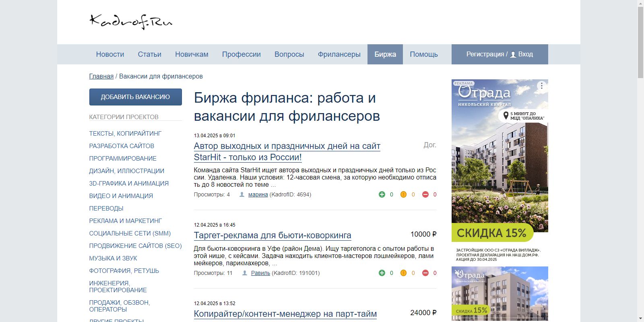Viewport: 644px width, 322px height.
Task: Open category РАЗРАБОТКА САЙТОВ
Action: 122,146
